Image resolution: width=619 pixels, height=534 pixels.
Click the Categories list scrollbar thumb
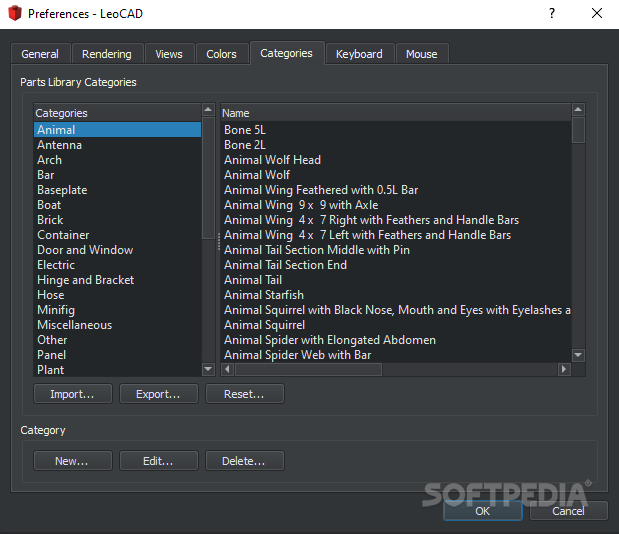208,178
